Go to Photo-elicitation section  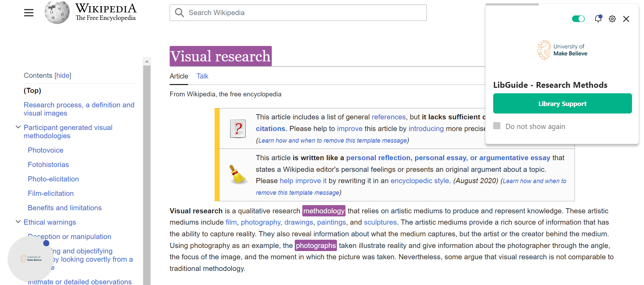tap(53, 179)
